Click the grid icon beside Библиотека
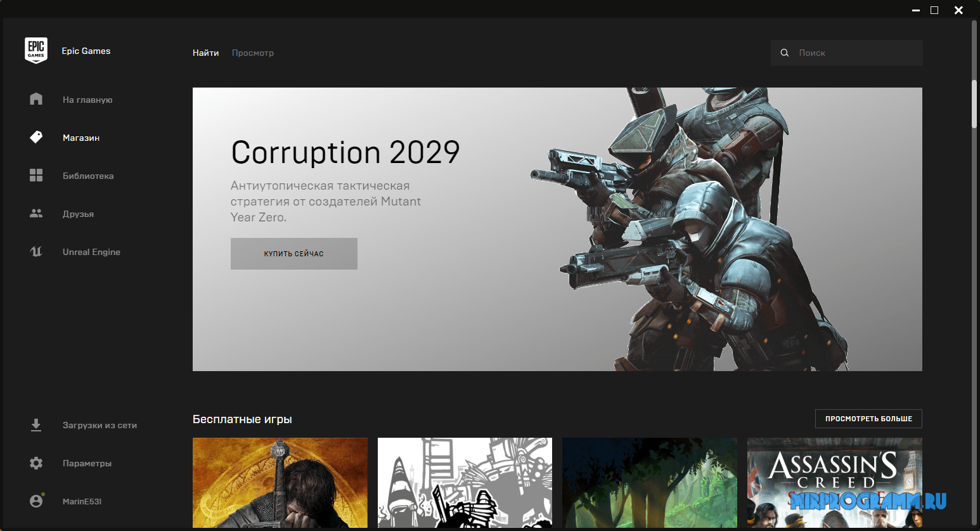Image resolution: width=980 pixels, height=531 pixels. [36, 175]
